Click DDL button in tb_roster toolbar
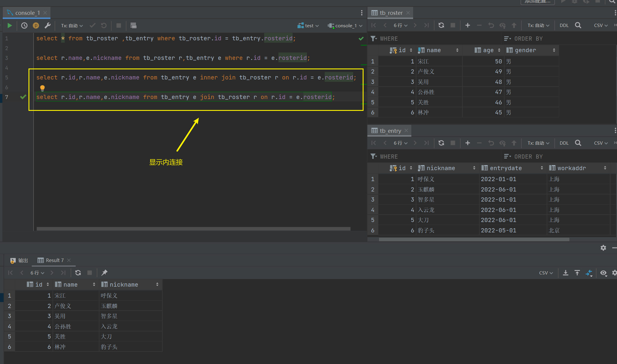 click(x=564, y=25)
